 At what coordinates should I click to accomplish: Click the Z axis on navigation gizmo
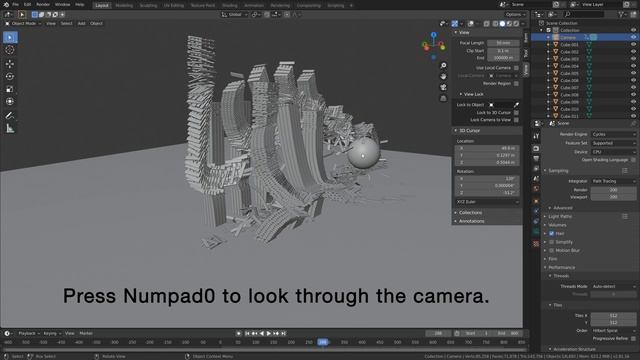pos(433,35)
